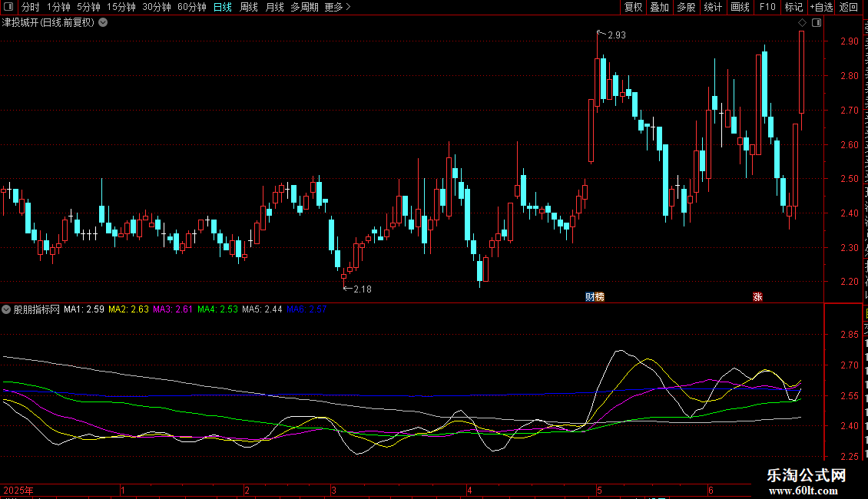868x499 pixels.
Task: Click the panel layout icon at top-left
Action: (x=8, y=7)
